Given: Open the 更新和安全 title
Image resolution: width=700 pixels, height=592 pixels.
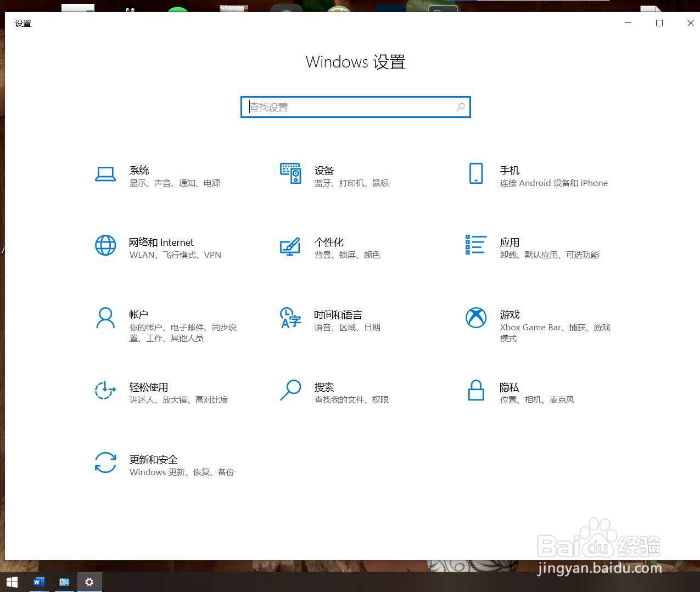Looking at the screenshot, I should 154,460.
